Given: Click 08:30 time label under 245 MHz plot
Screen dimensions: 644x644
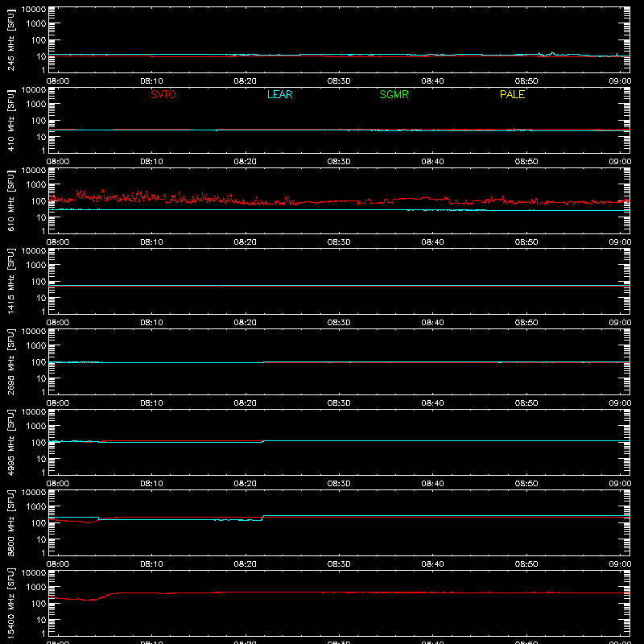Looking at the screenshot, I should pyautogui.click(x=339, y=81).
